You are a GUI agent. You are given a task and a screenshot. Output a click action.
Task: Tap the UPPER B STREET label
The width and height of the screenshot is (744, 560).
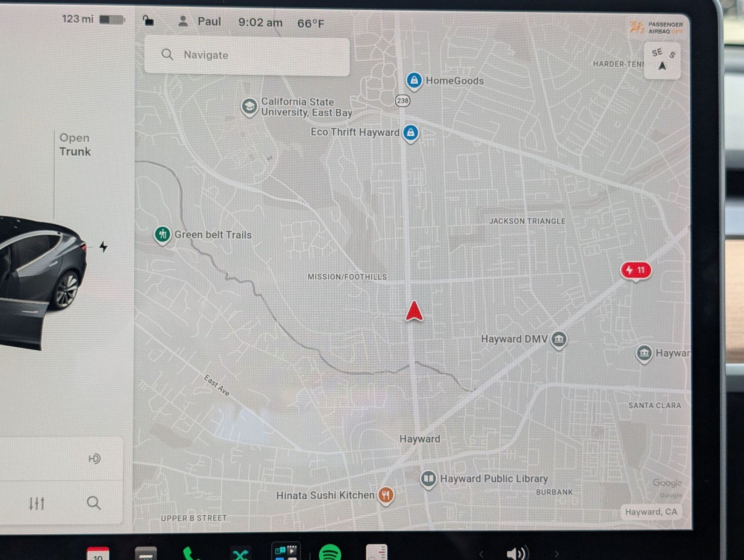[x=194, y=518]
